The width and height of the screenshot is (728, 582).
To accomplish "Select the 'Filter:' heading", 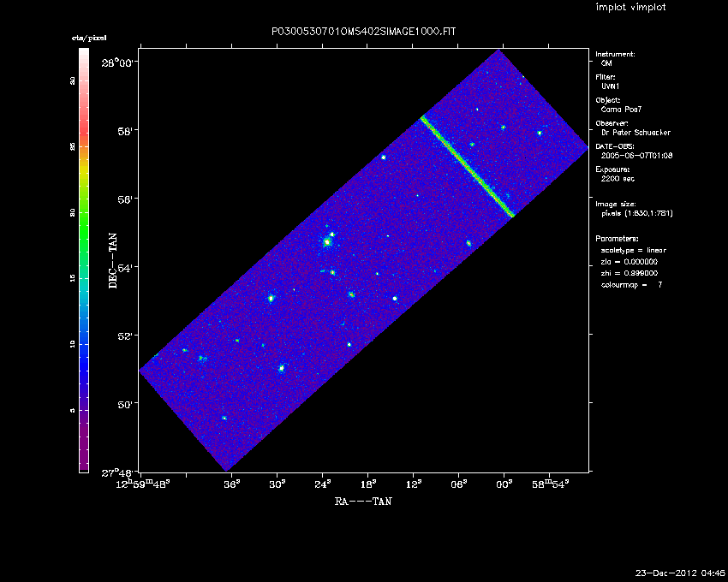I will point(606,77).
